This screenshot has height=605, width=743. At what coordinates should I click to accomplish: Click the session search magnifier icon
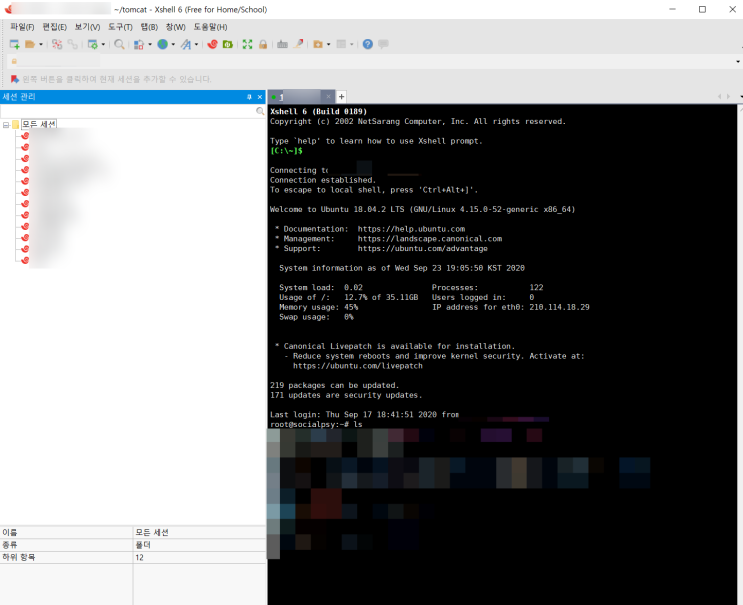pyautogui.click(x=260, y=111)
